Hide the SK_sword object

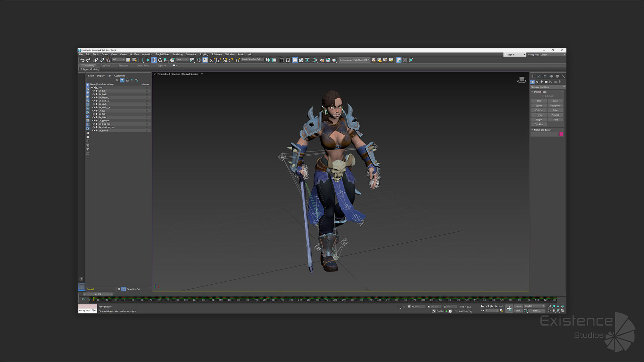pos(94,131)
